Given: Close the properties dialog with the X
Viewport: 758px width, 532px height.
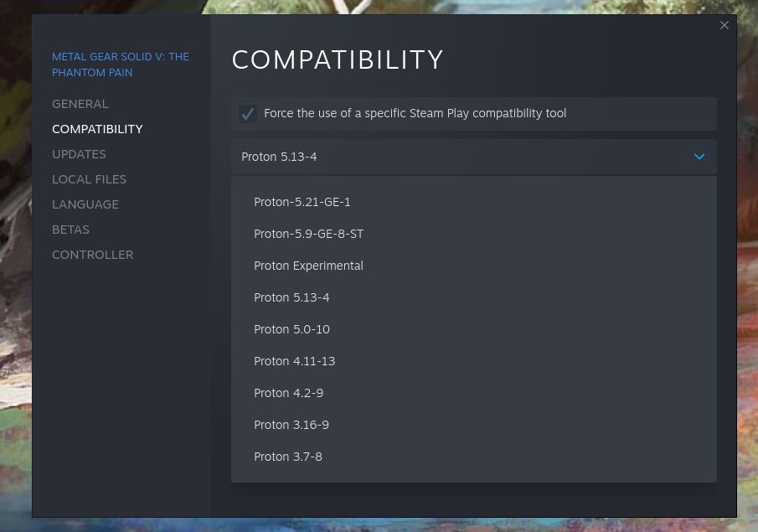Looking at the screenshot, I should pyautogui.click(x=724, y=25).
